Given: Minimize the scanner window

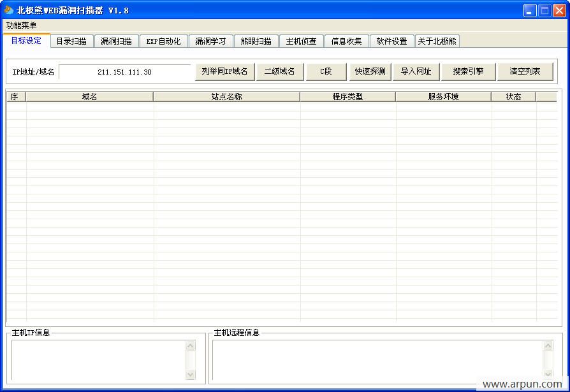Looking at the screenshot, I should coord(530,11).
